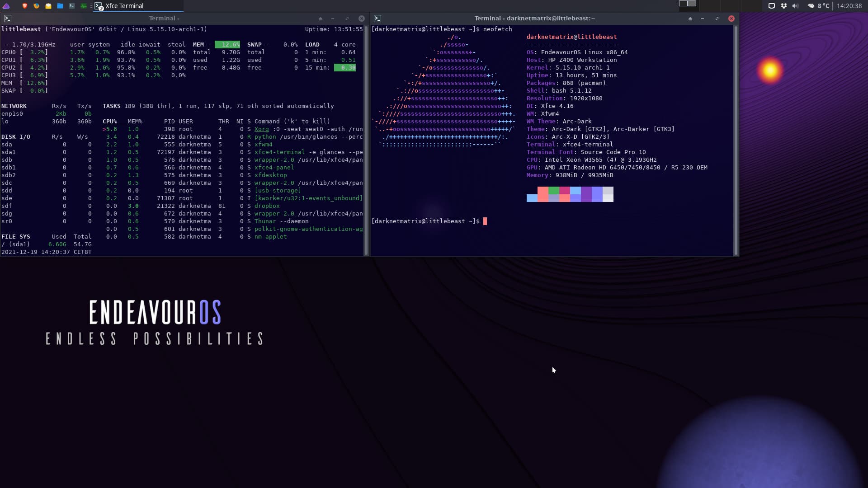Minimize the glances Terminal window
This screenshot has width=868, height=488.
pos(333,19)
